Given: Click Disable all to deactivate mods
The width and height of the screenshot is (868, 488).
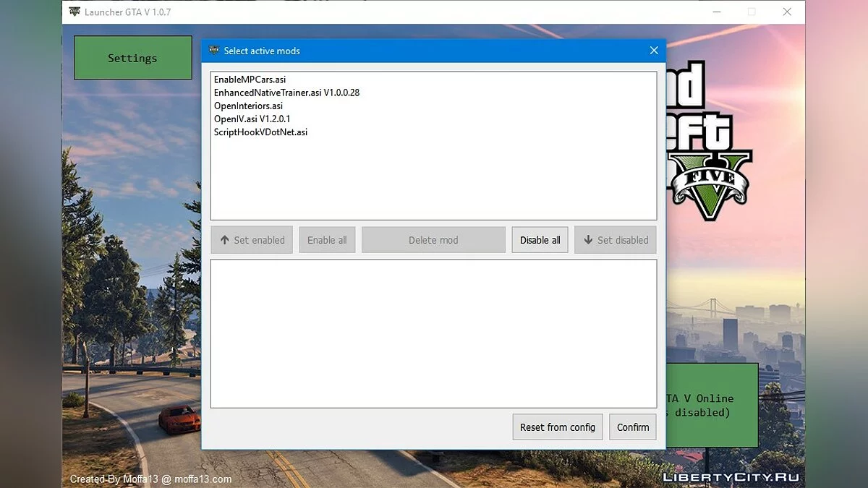Looking at the screenshot, I should pyautogui.click(x=540, y=240).
